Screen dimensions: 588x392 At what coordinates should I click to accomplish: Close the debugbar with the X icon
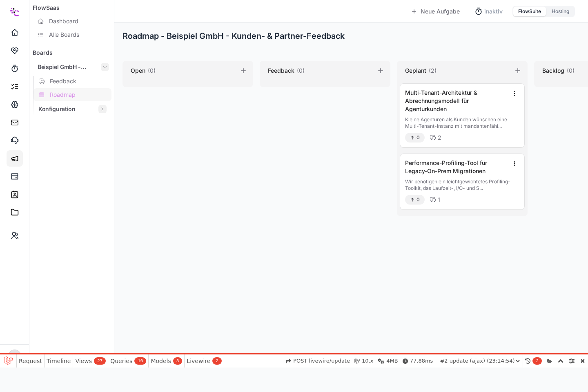[x=583, y=361]
